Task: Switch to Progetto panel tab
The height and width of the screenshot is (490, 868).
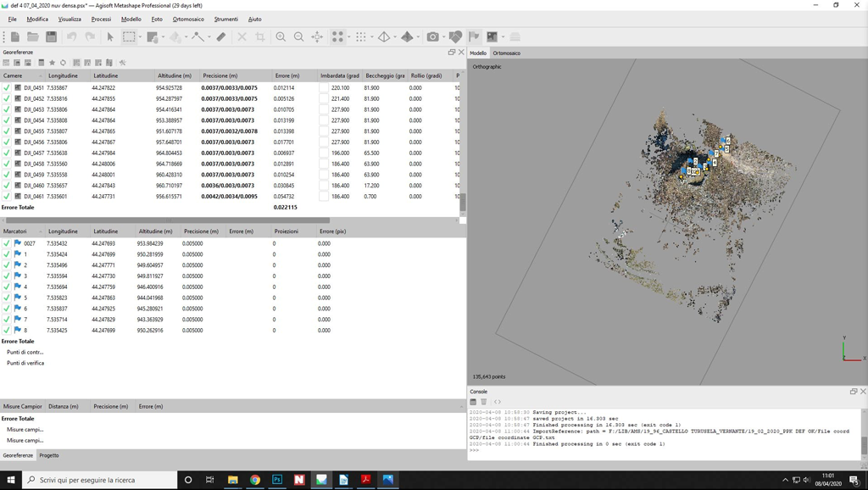Action: pos(49,455)
